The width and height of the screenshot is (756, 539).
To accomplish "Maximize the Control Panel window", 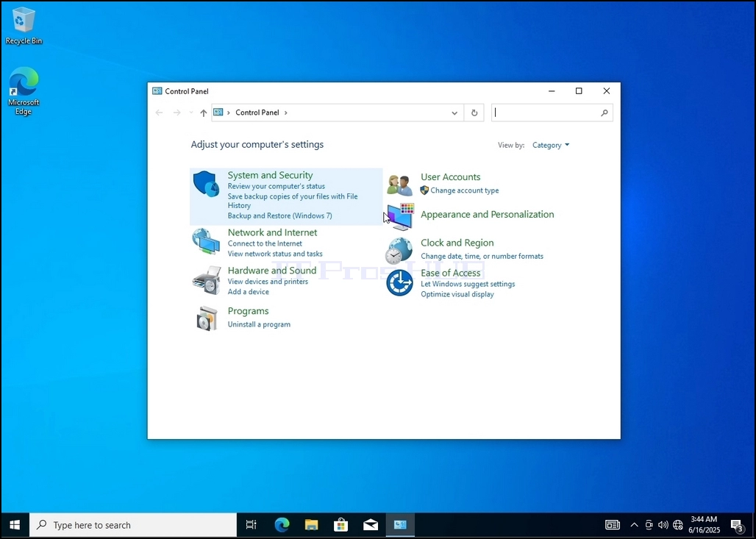I will point(579,91).
